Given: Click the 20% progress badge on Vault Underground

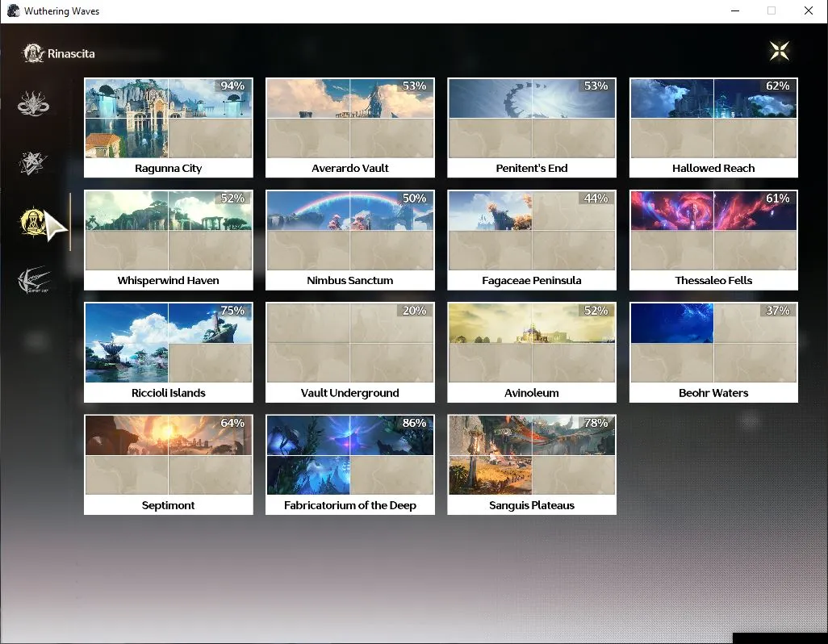Looking at the screenshot, I should [414, 311].
